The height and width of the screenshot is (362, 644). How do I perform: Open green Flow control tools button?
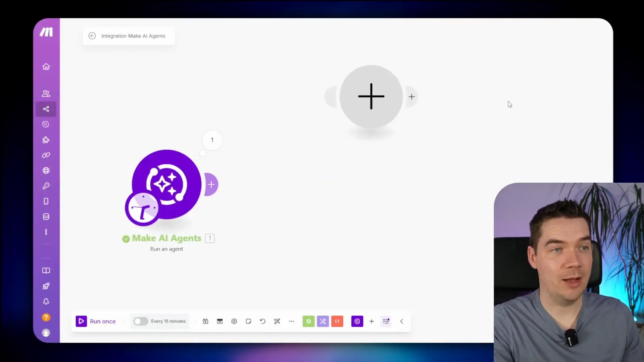(x=309, y=321)
